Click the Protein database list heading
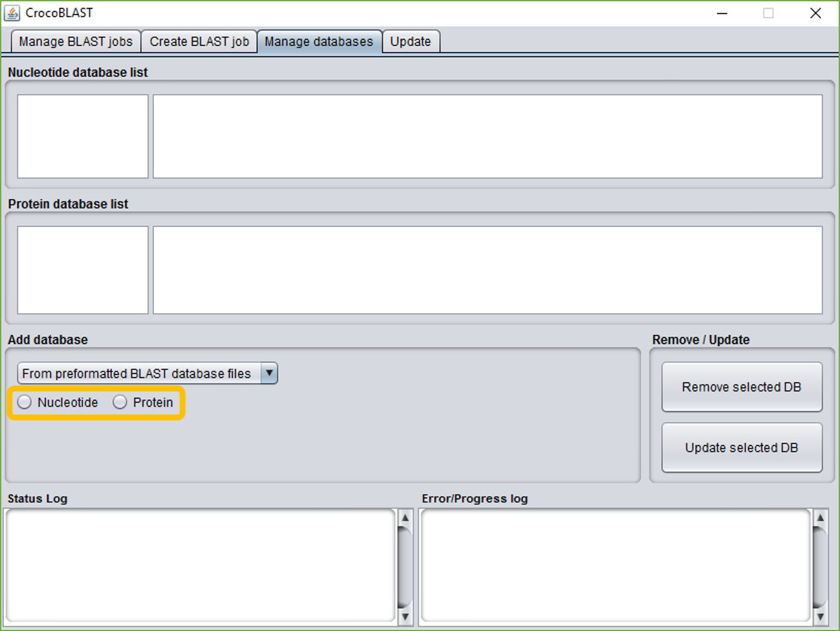840x631 pixels. coord(68,204)
